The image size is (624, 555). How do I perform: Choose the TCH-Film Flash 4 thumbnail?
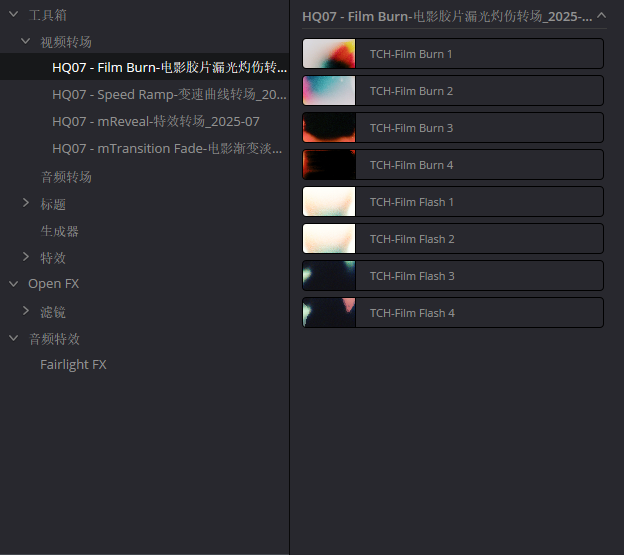coord(329,313)
